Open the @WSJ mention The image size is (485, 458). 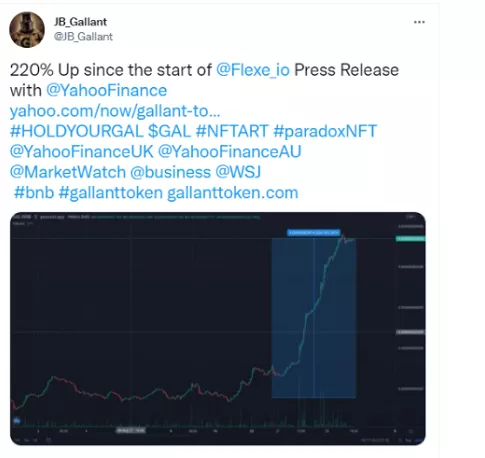coord(238,172)
